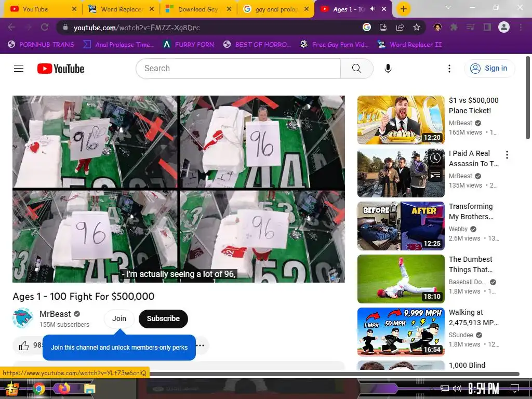Click the video player showing 96 signs
This screenshot has width=532, height=399.
point(179,189)
